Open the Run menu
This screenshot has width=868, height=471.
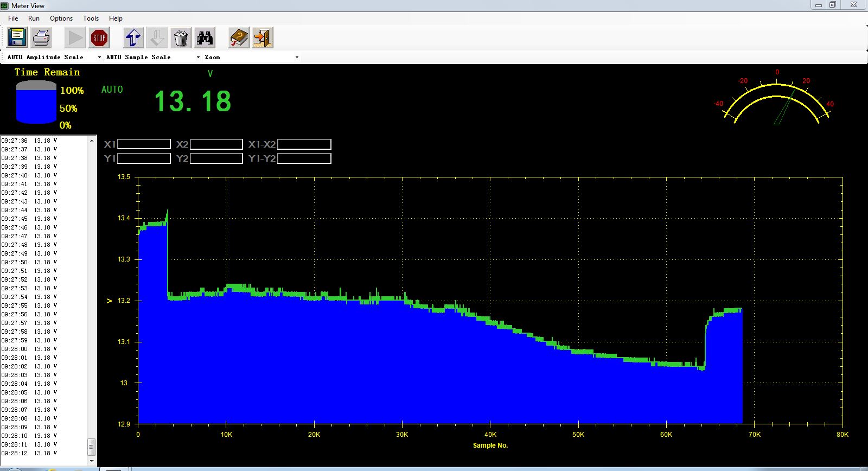[x=34, y=18]
